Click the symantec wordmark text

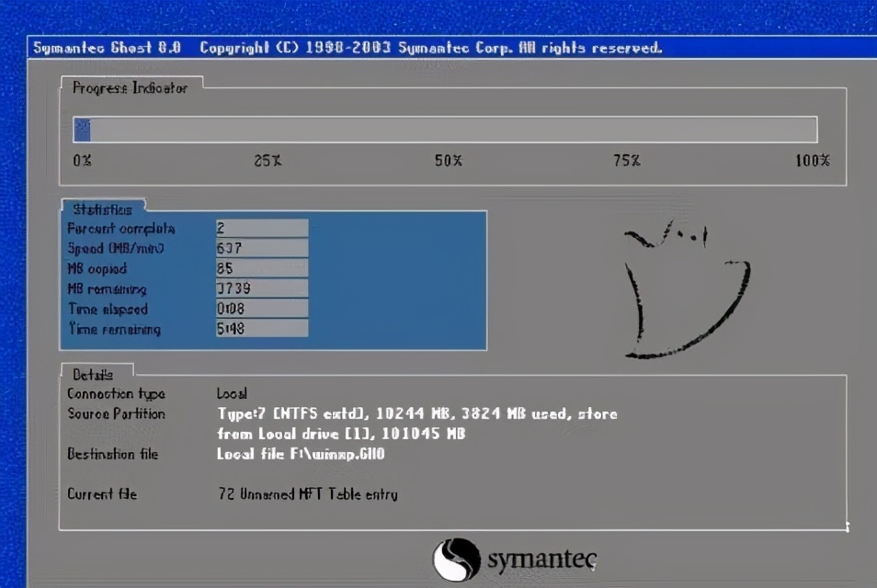click(542, 559)
